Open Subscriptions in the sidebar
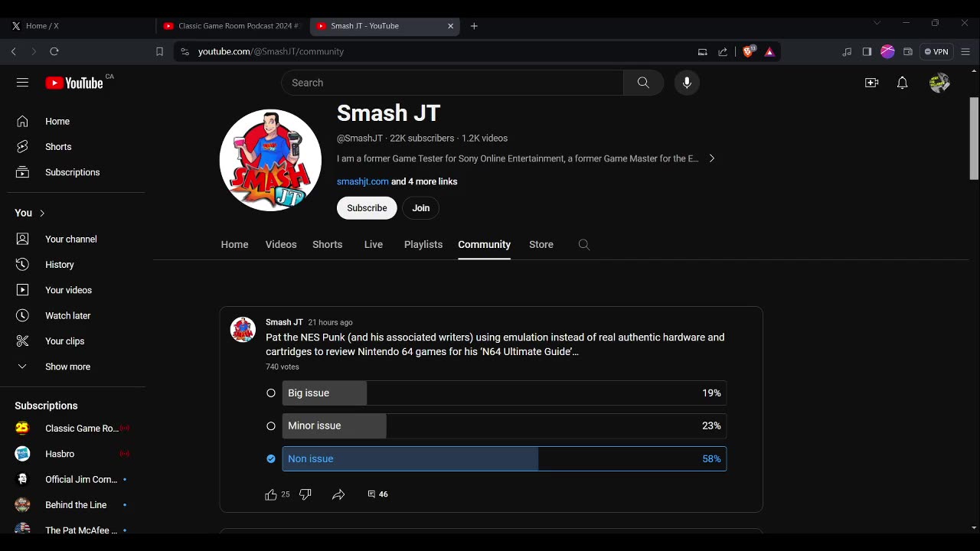 pyautogui.click(x=73, y=172)
